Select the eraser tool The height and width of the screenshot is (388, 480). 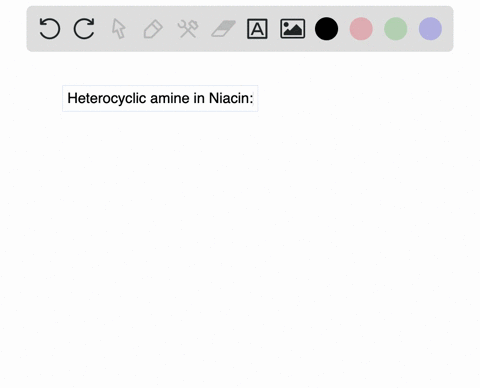223,29
